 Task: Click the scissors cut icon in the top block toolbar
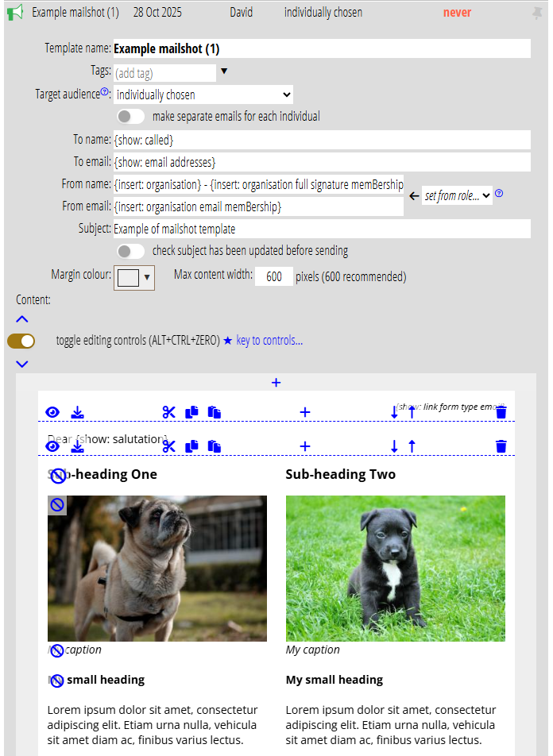point(168,412)
